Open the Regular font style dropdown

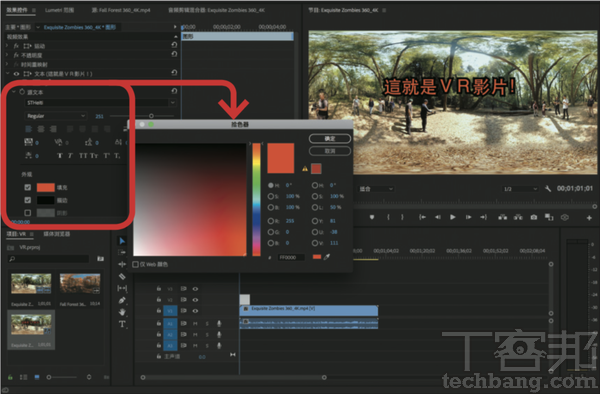(56, 116)
